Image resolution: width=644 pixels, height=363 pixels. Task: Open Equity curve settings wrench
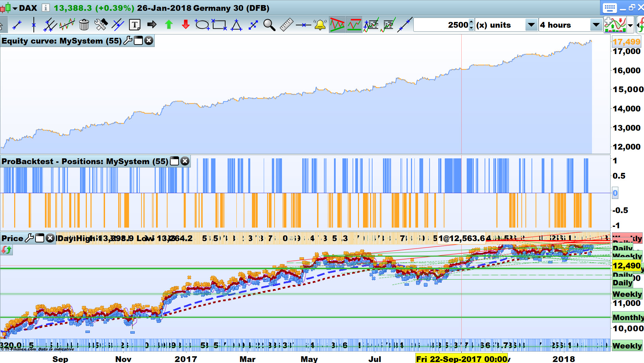128,41
